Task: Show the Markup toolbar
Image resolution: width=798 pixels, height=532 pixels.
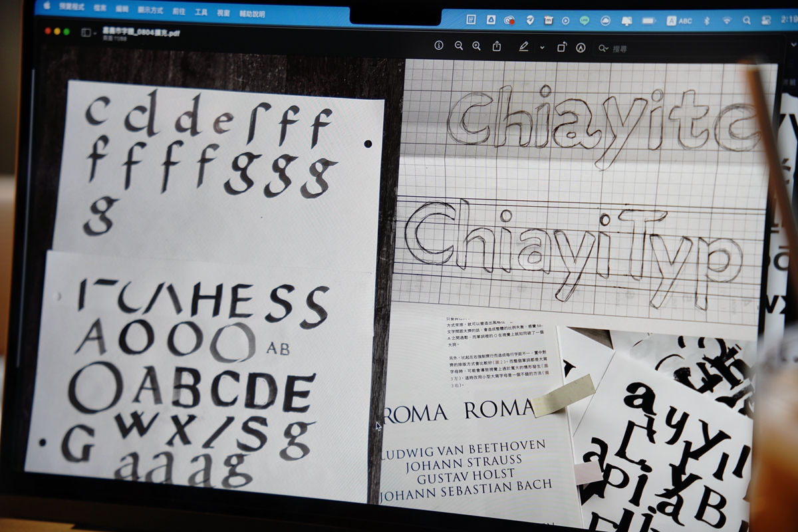Action: tap(581, 48)
